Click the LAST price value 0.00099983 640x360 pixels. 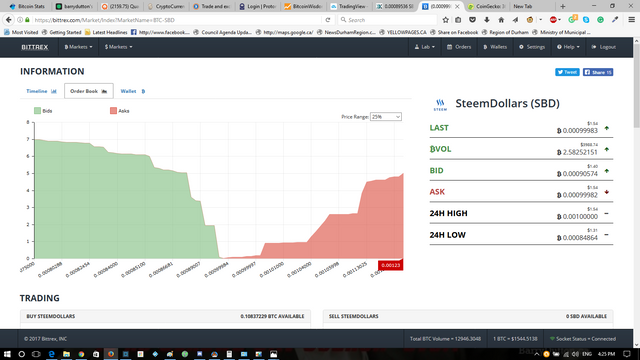(580, 131)
